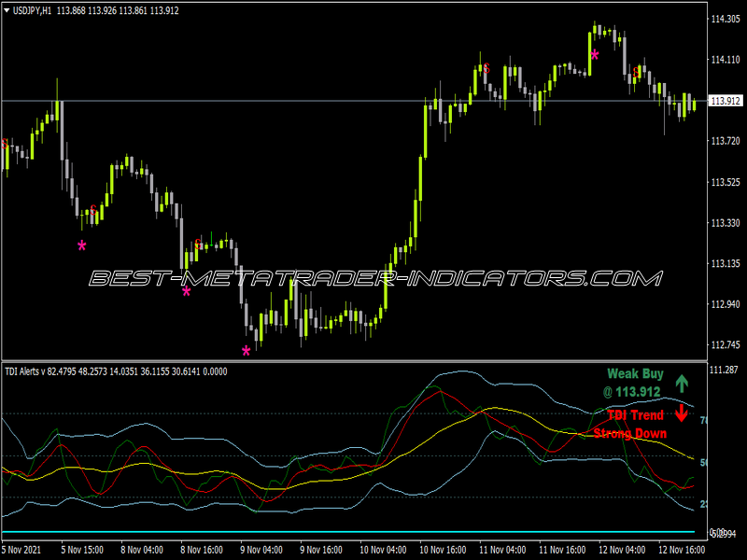This screenshot has height=560, width=747.
Task: Click the 112.745 price axis label
Action: coord(726,344)
